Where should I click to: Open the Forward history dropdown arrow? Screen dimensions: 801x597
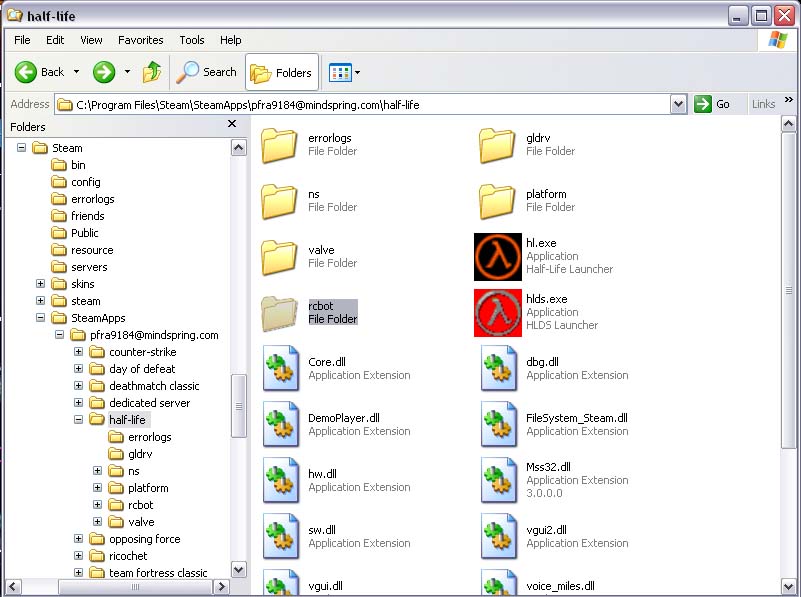pyautogui.click(x=127, y=72)
